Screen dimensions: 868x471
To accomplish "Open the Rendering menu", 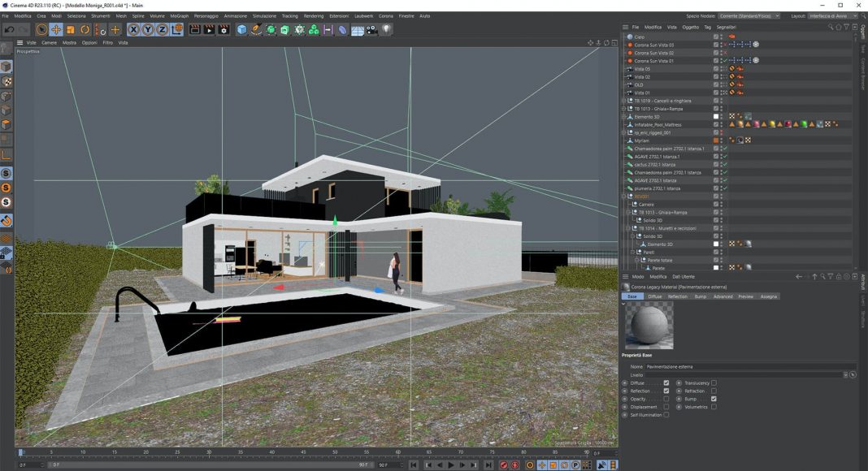I will 313,16.
